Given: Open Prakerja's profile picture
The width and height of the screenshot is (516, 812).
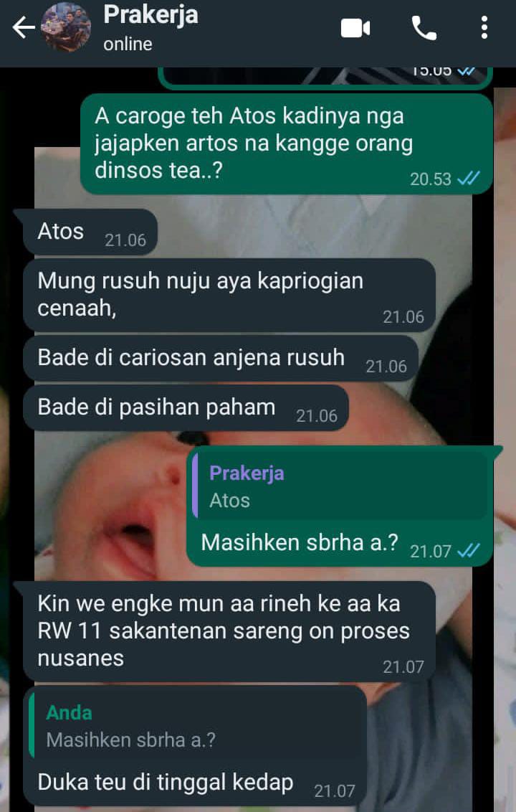Looking at the screenshot, I should point(66,27).
